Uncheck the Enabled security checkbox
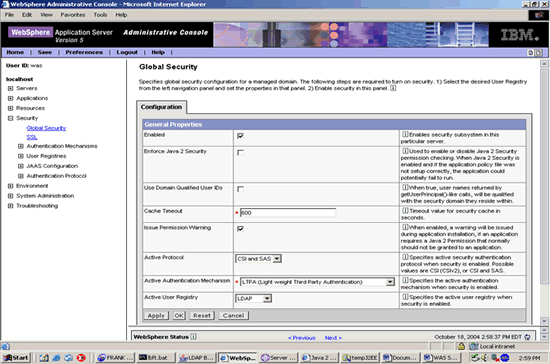 (240, 136)
